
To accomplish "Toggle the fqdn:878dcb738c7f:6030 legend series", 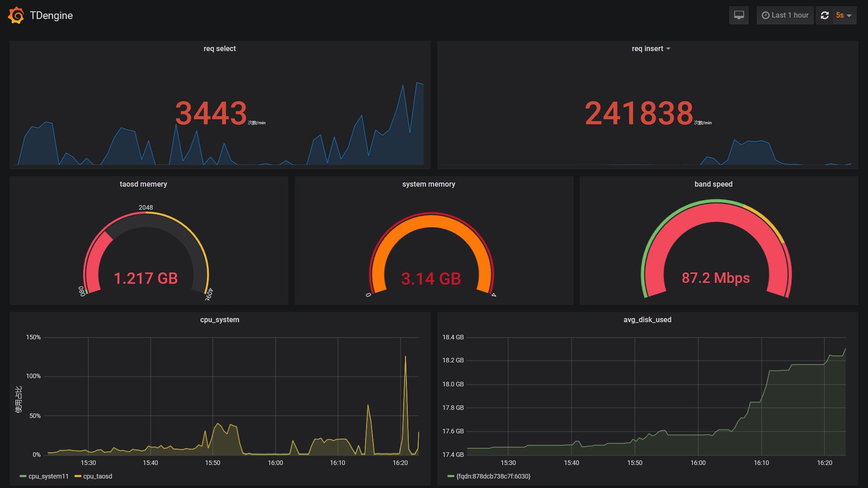I will 493,476.
